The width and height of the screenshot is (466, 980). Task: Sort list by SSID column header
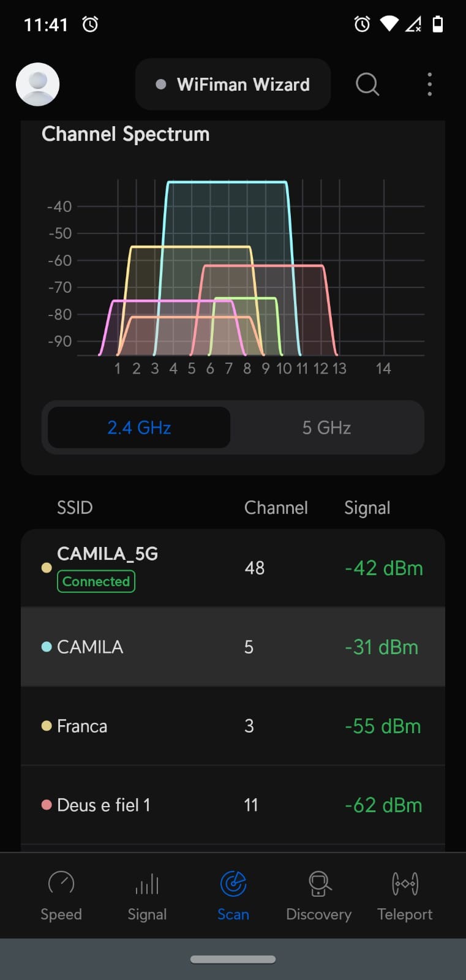point(75,508)
